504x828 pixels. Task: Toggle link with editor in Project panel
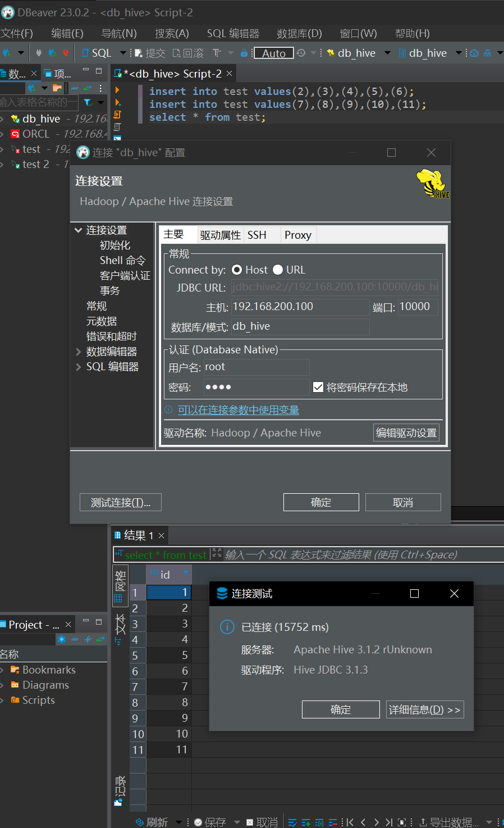click(x=100, y=639)
